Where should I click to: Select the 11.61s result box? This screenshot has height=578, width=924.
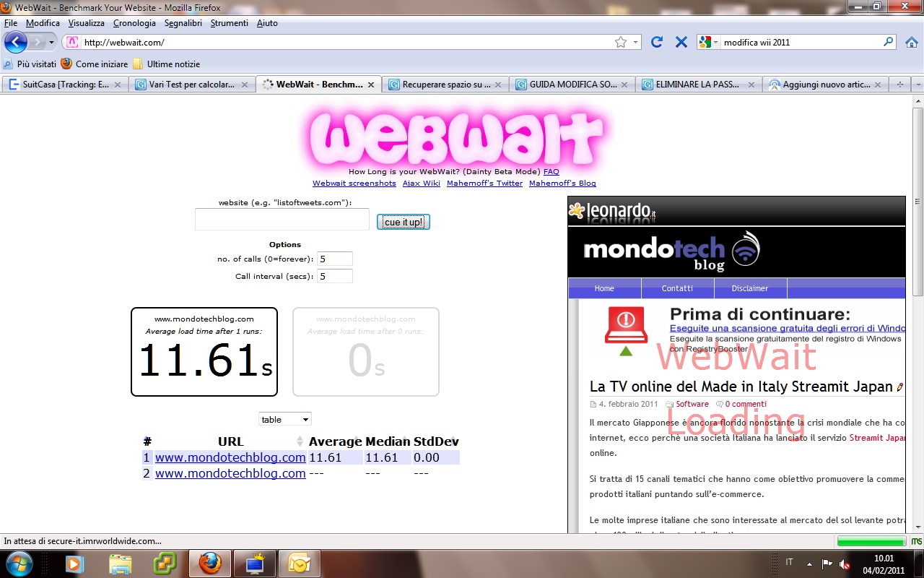tap(204, 352)
